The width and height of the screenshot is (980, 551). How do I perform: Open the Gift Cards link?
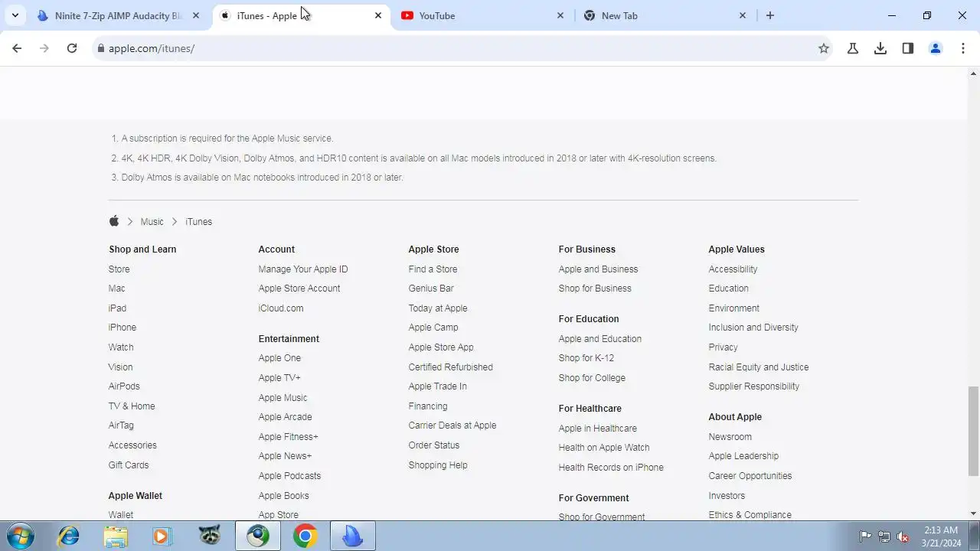[129, 465]
